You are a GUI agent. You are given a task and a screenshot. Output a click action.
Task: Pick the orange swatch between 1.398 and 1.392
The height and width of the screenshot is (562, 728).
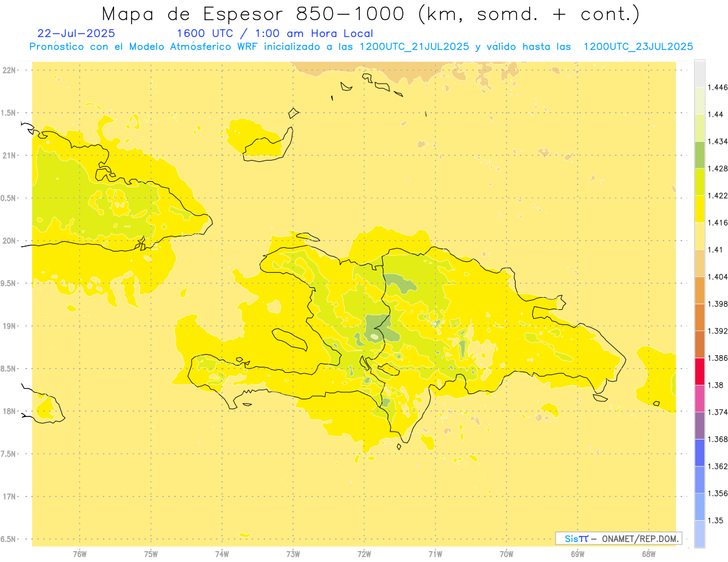[x=699, y=317]
